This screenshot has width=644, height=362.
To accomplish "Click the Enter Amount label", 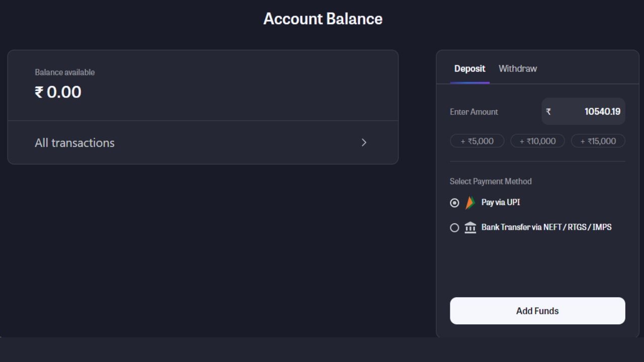I will click(x=473, y=112).
